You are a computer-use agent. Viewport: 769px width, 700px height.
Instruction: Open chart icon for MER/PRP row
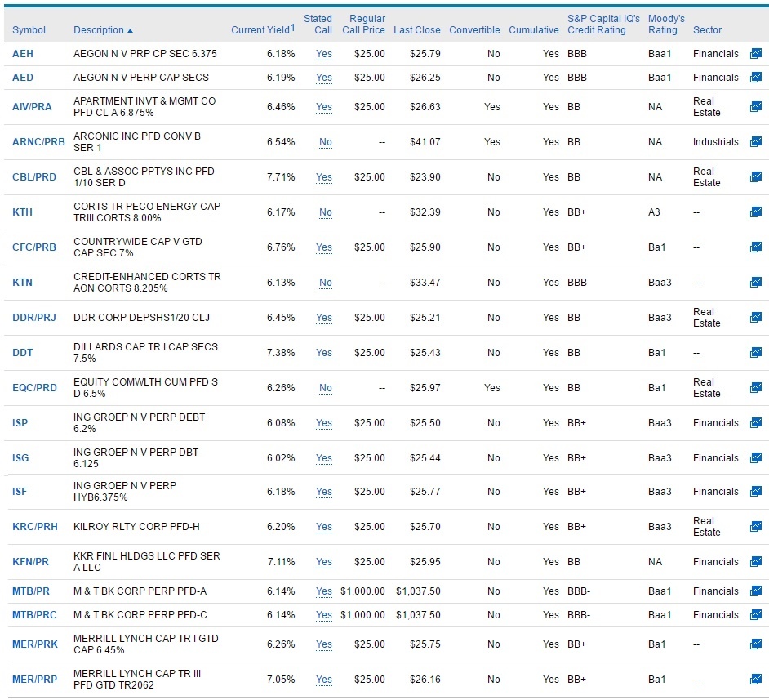click(756, 679)
